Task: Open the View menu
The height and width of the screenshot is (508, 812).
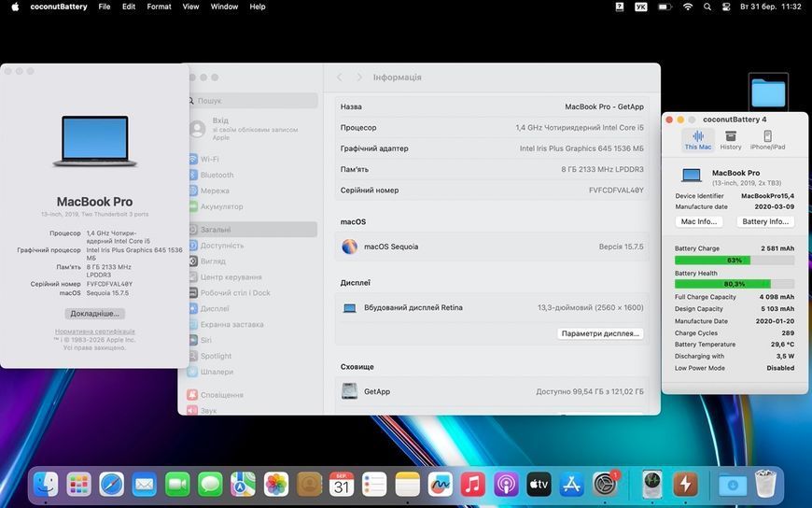Action: click(190, 7)
